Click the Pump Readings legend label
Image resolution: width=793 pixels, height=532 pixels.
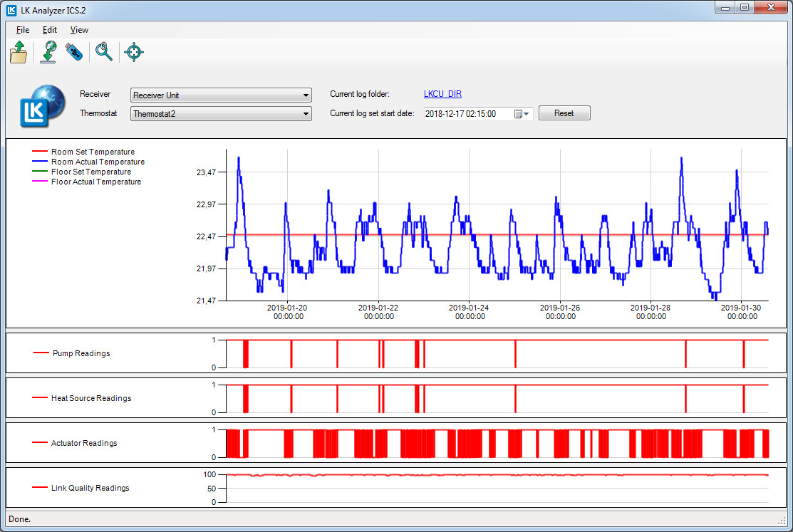81,353
